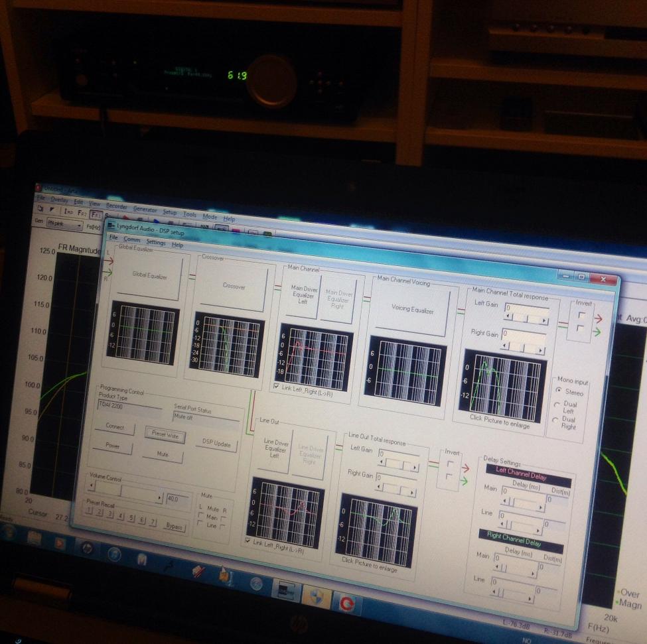Click the Main Channel Right Gain slider
The width and height of the screenshot is (647, 644).
pos(523,348)
